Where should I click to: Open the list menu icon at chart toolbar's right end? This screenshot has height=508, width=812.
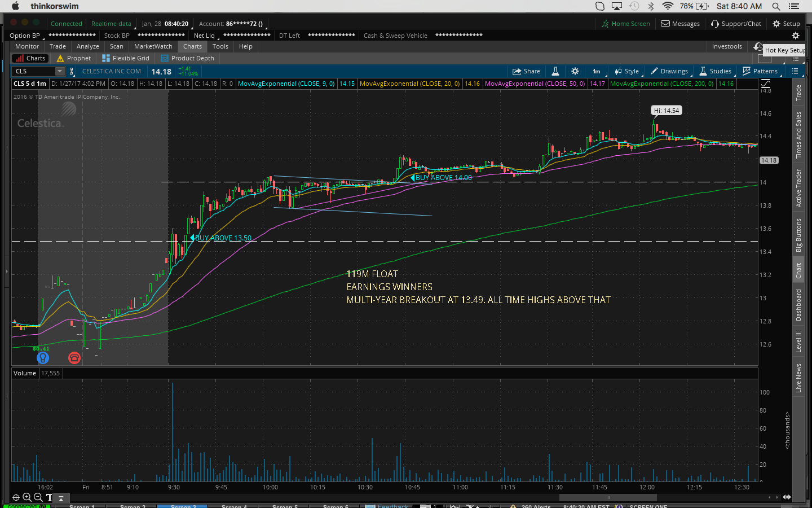coord(795,71)
